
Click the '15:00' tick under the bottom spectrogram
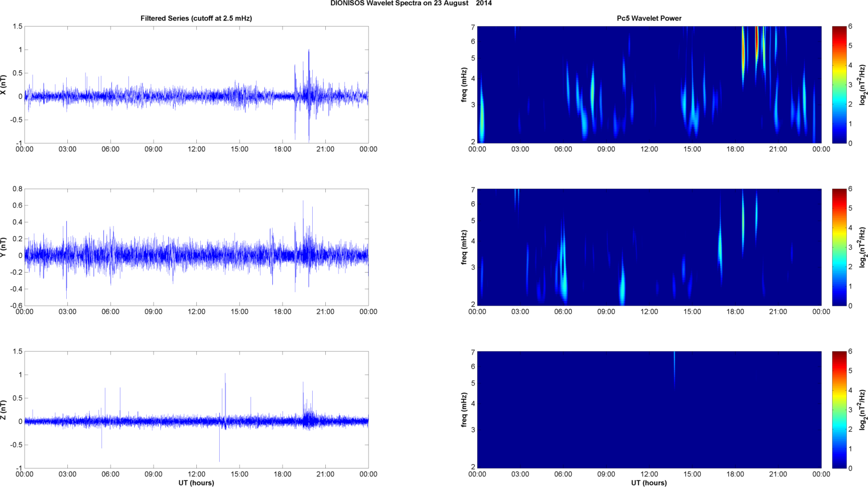[x=692, y=474]
